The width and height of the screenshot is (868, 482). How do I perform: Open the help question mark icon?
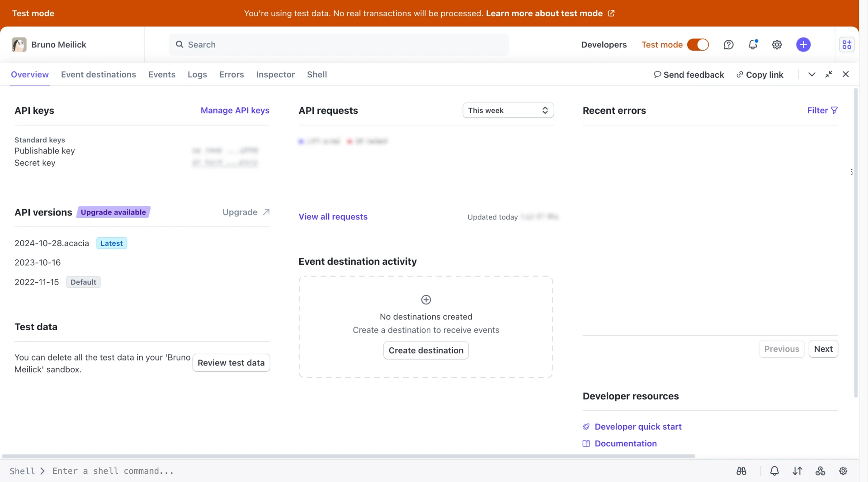point(728,45)
